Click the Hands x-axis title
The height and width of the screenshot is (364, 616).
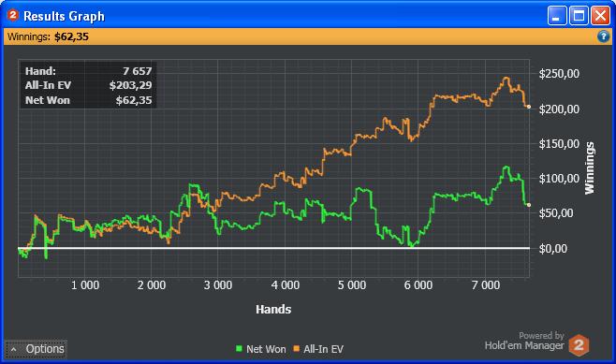coord(273,310)
